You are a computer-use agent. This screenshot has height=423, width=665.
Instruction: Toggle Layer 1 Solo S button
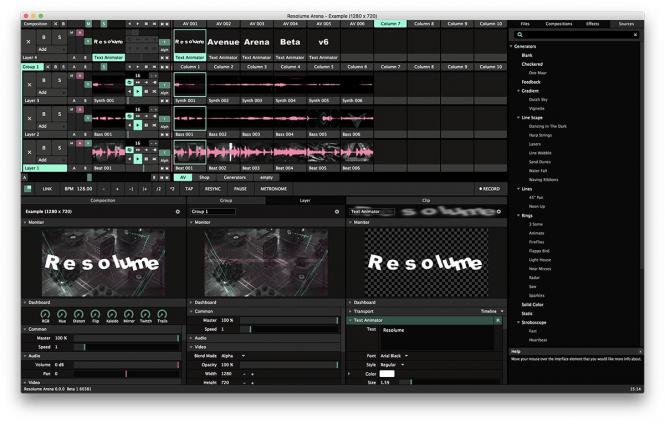click(x=59, y=148)
